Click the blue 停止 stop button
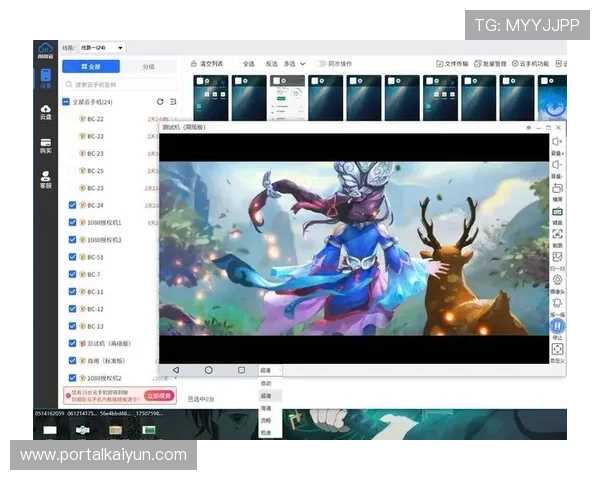Image resolution: width=600 pixels, height=480 pixels. (557, 326)
